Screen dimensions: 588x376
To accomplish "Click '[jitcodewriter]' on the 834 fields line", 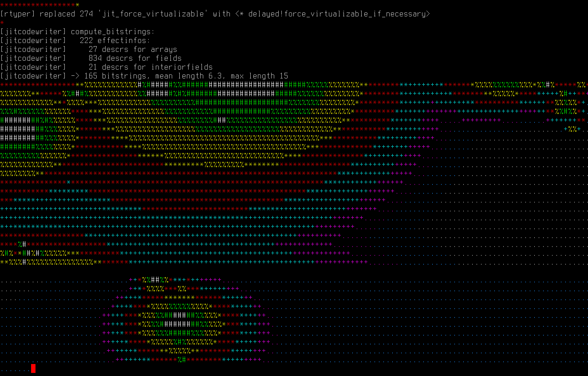I will pyautogui.click(x=33, y=58).
